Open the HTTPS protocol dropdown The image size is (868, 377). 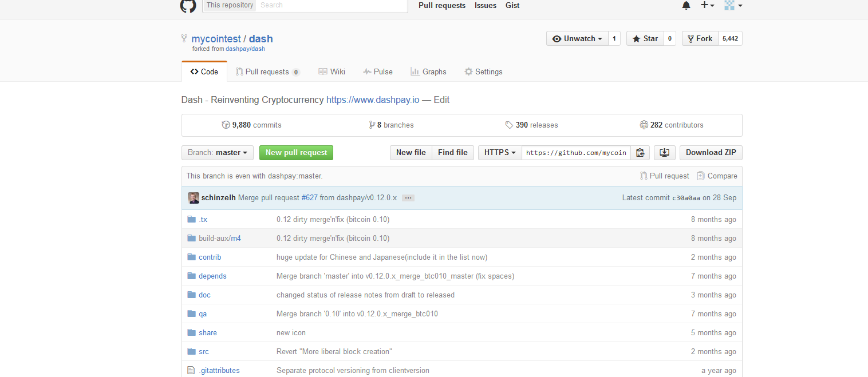[x=500, y=153]
